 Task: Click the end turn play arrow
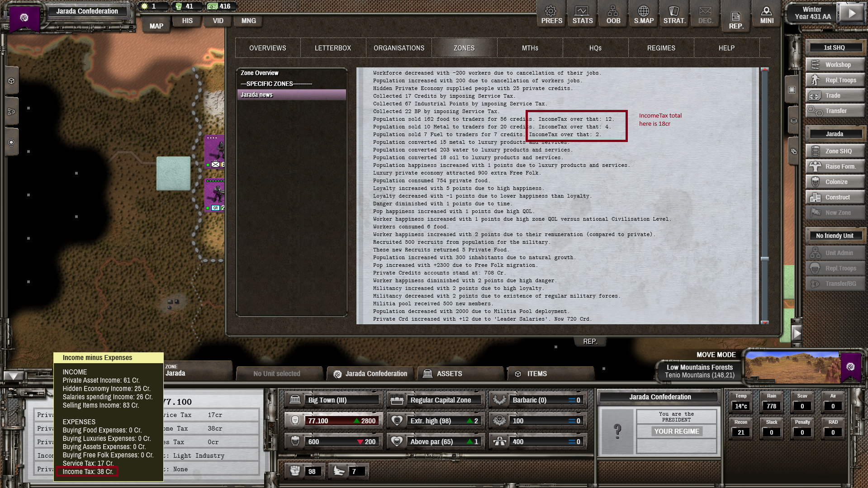point(851,13)
